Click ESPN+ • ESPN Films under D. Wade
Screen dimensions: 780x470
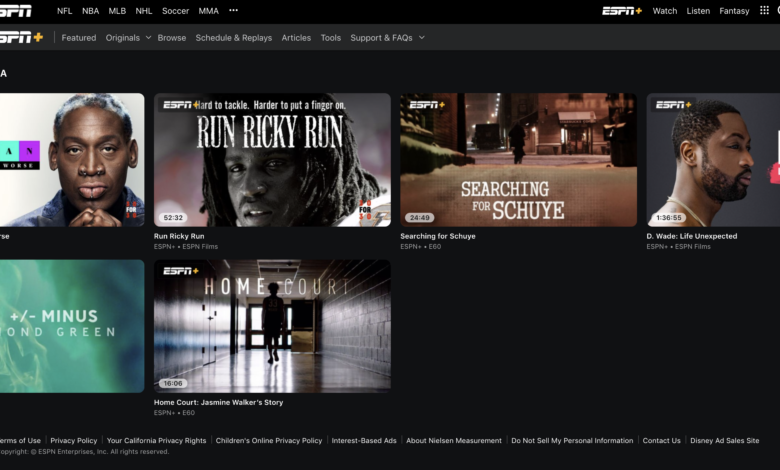tap(678, 247)
